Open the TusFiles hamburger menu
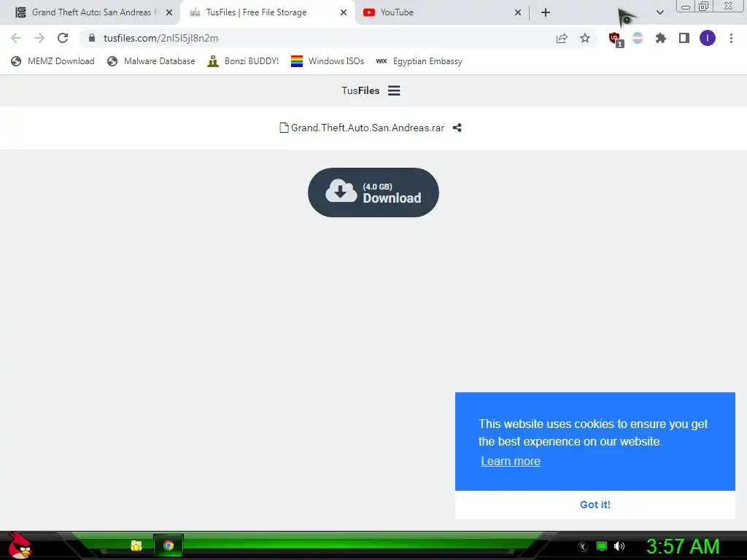The image size is (747, 560). [394, 90]
